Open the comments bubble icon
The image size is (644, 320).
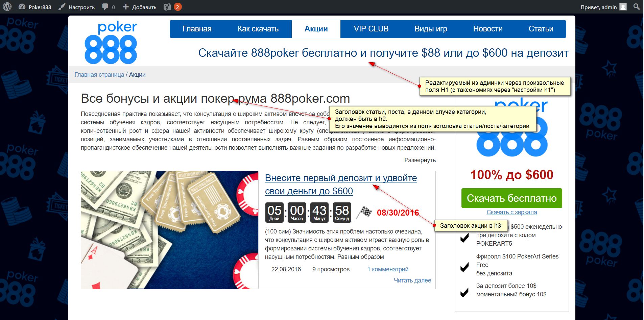tap(105, 7)
